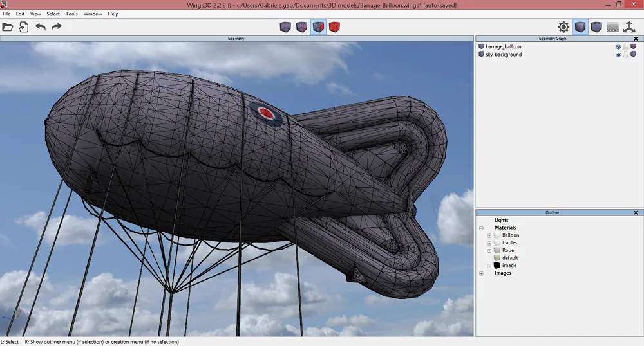Open the Tools menu
644x346 pixels.
(71, 14)
